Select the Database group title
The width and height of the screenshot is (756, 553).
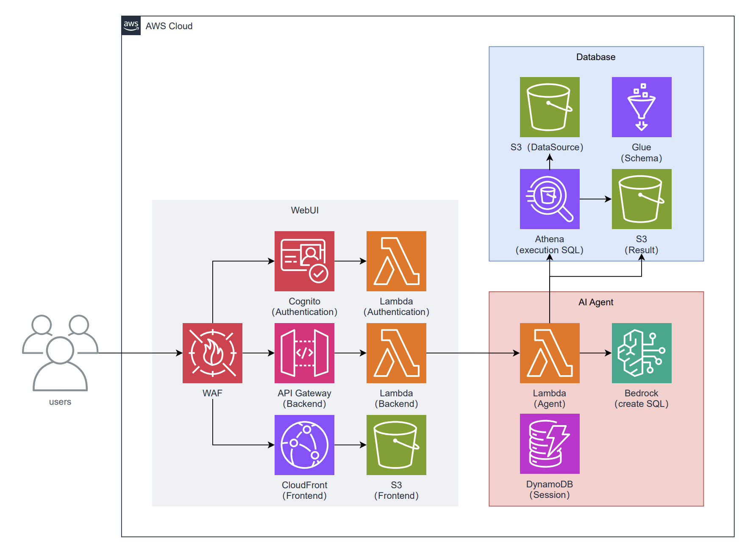point(595,57)
